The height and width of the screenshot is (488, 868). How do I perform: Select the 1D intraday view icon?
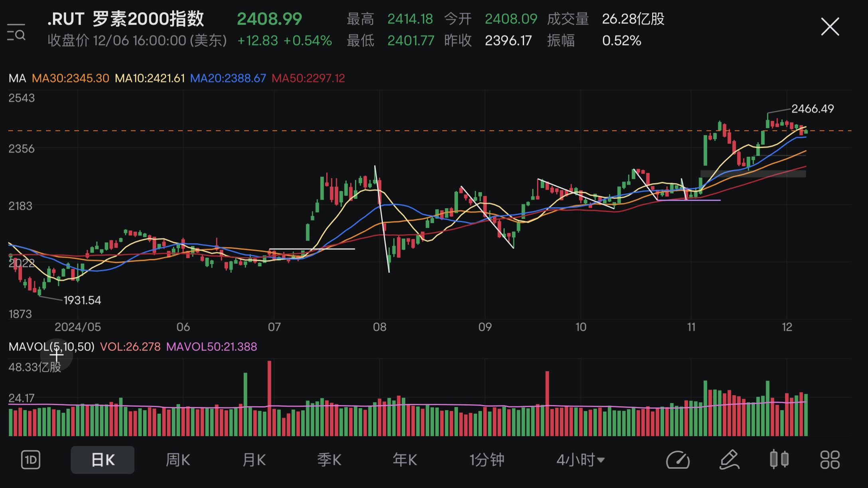point(31,460)
